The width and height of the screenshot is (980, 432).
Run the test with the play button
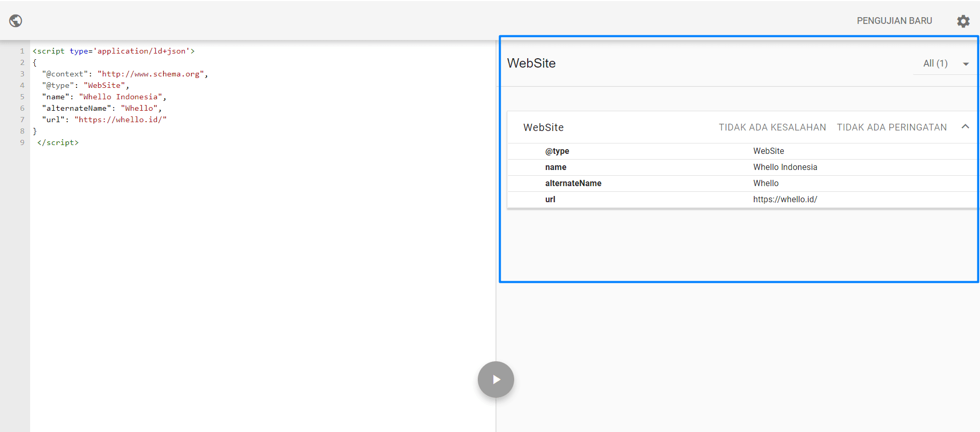(495, 379)
